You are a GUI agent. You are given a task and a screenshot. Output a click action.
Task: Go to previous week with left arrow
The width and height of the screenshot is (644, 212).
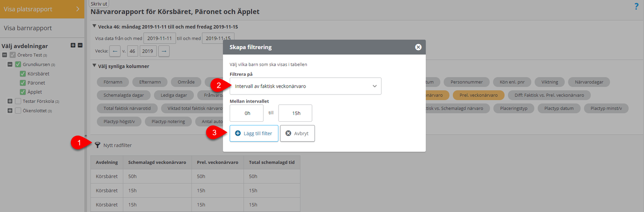point(115,51)
